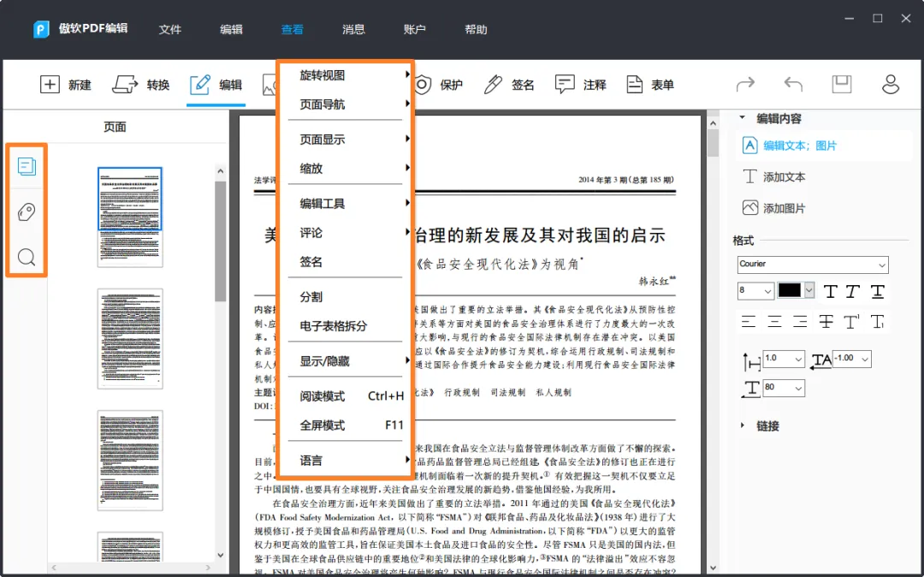Open the 消息 menu
The image size is (924, 577).
coord(353,29)
